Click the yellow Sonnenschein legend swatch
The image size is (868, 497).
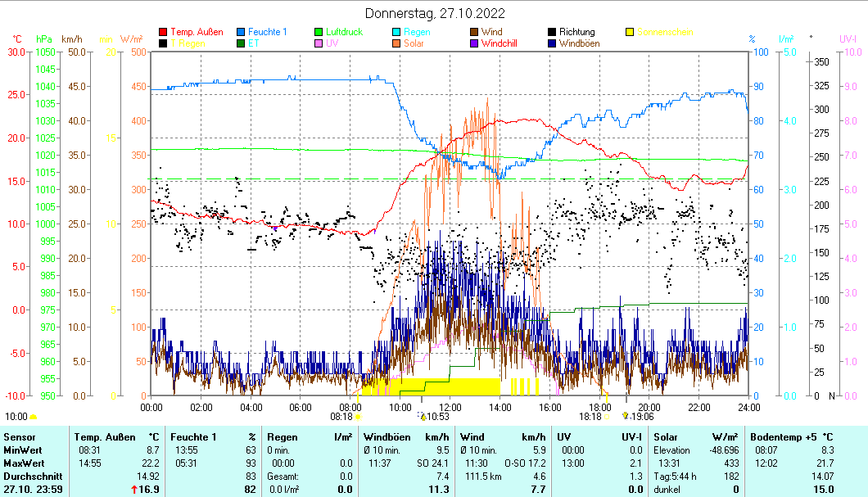click(631, 33)
